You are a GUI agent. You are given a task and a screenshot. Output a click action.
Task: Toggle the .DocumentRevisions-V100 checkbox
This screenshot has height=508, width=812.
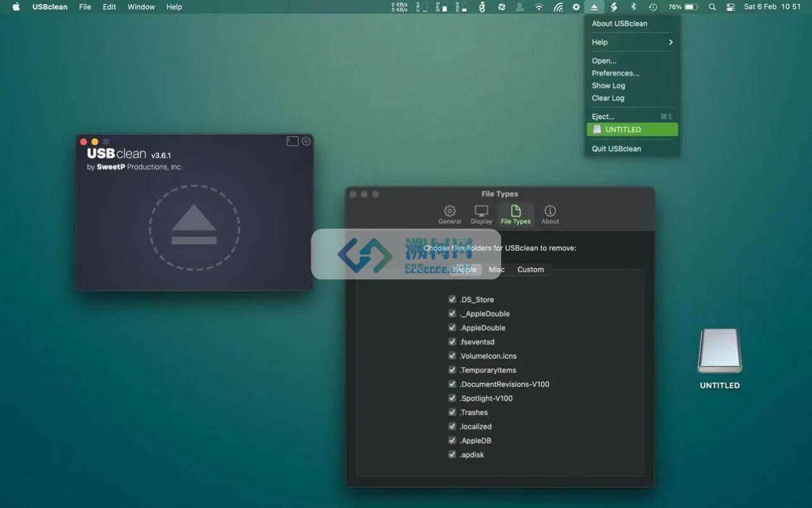(452, 384)
